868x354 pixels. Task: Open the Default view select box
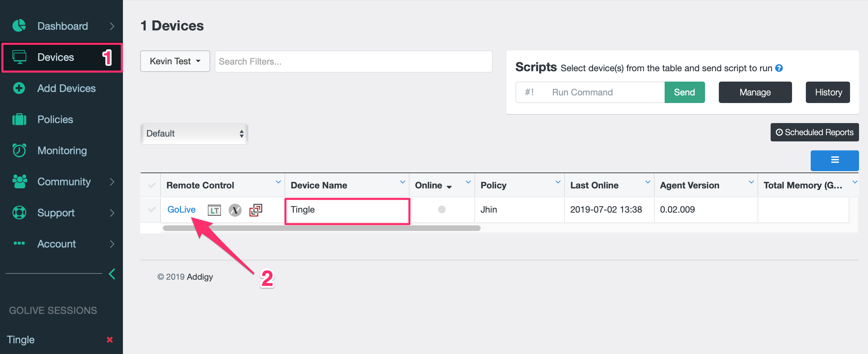tap(194, 133)
